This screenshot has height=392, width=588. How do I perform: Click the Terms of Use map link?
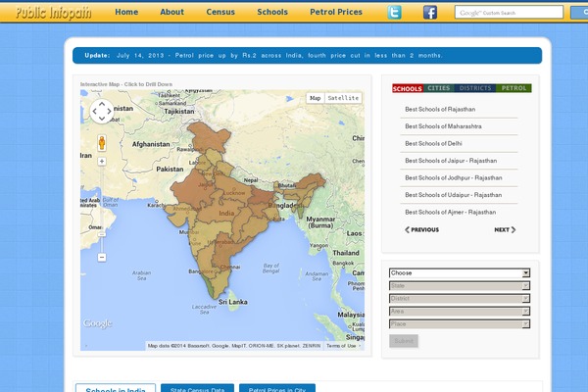(x=341, y=346)
